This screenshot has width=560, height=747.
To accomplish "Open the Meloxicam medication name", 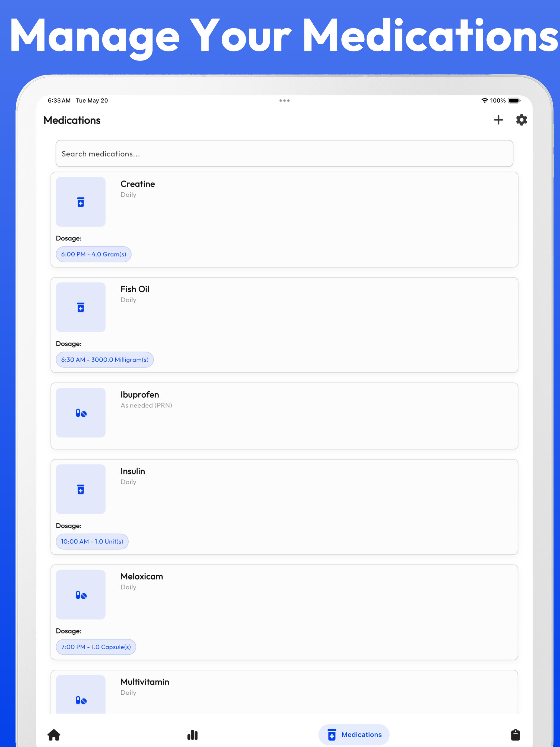I will point(142,577).
